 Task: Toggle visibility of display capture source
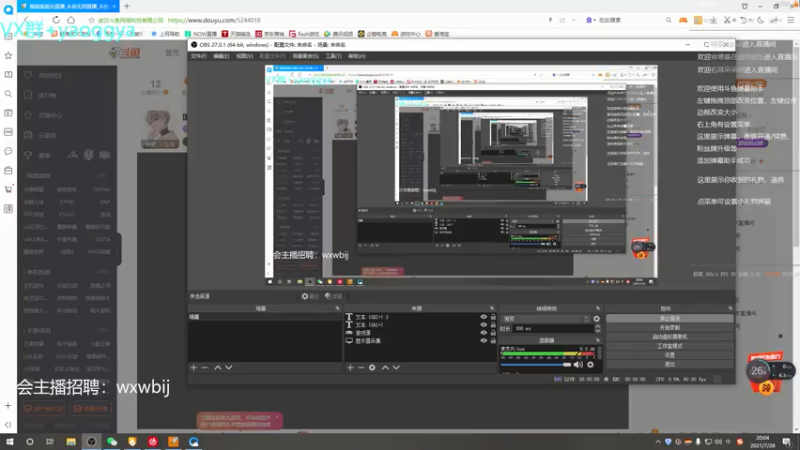(484, 340)
